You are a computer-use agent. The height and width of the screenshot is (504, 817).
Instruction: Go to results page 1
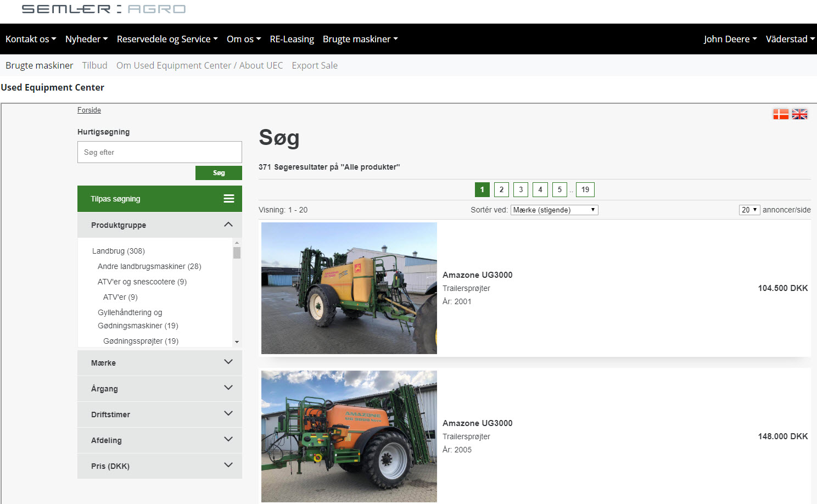pos(482,189)
